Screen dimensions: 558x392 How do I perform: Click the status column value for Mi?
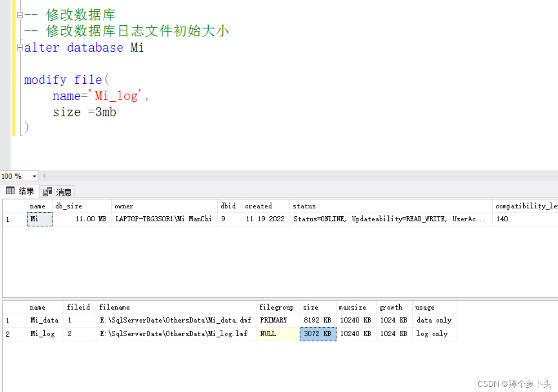click(x=391, y=219)
